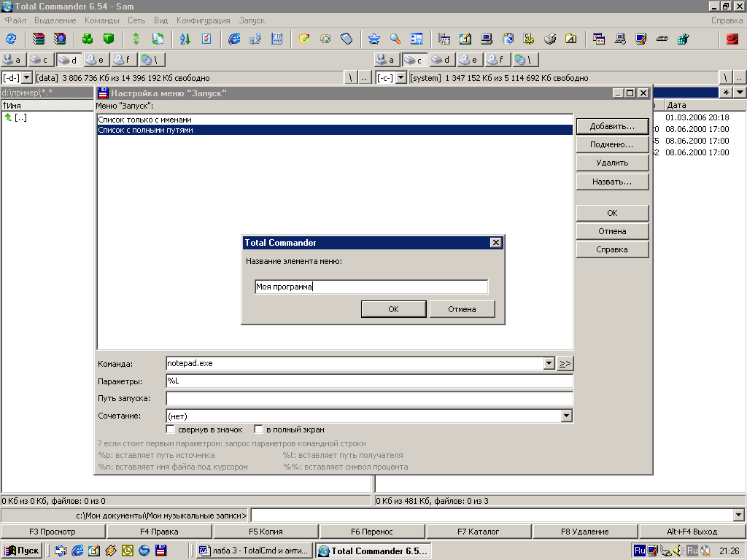Open the Команда field dropdown arrow
Screen dimensions: 747x560
click(549, 363)
